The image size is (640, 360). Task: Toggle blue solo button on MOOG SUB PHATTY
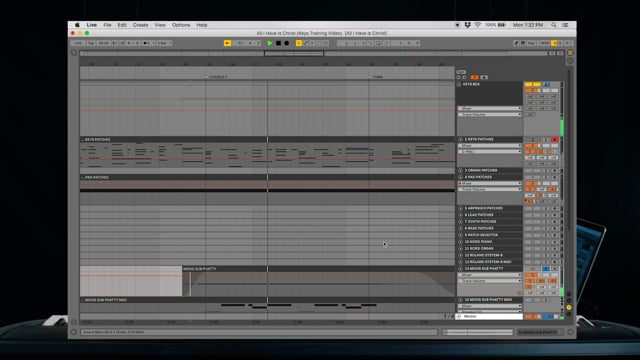pyautogui.click(x=546, y=269)
